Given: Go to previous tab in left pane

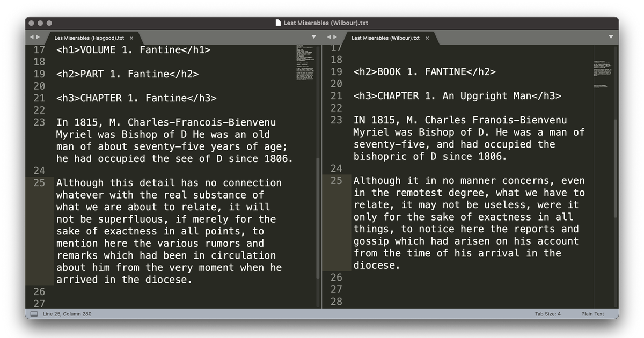Looking at the screenshot, I should click(x=32, y=37).
